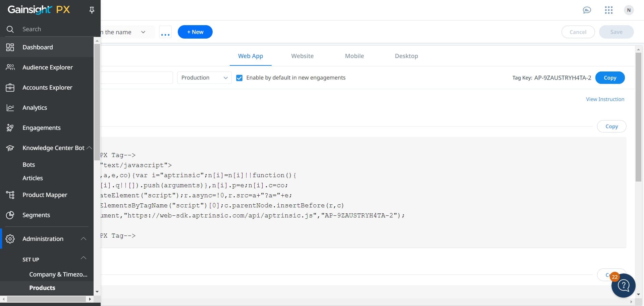Image resolution: width=644 pixels, height=306 pixels.
Task: Collapse the SET UP section
Action: [x=83, y=258]
